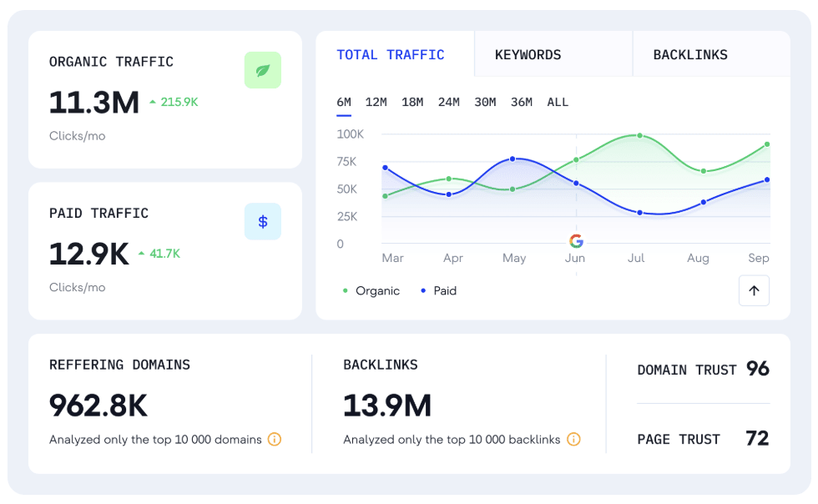Click the BACKLINKS heading in bottom panel

(381, 365)
